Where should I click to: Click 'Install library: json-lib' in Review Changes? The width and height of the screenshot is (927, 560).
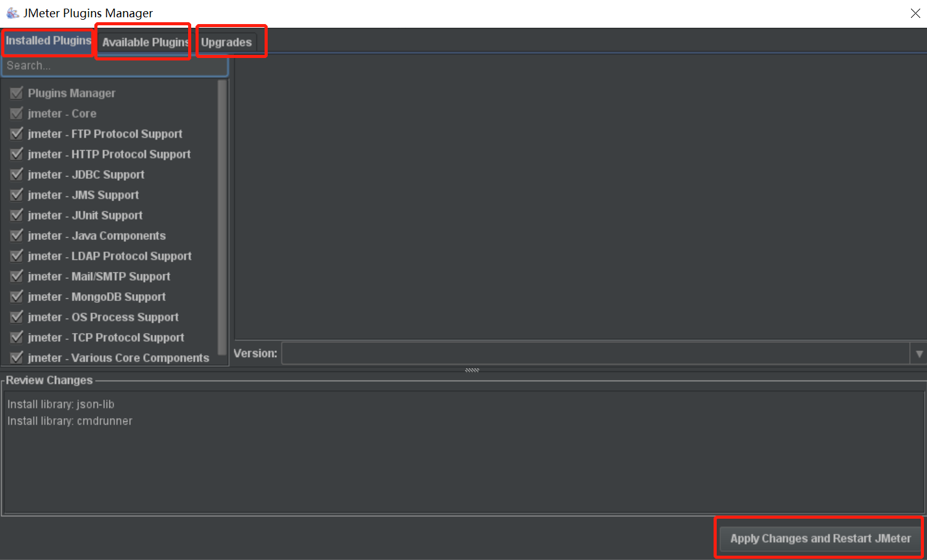point(61,405)
